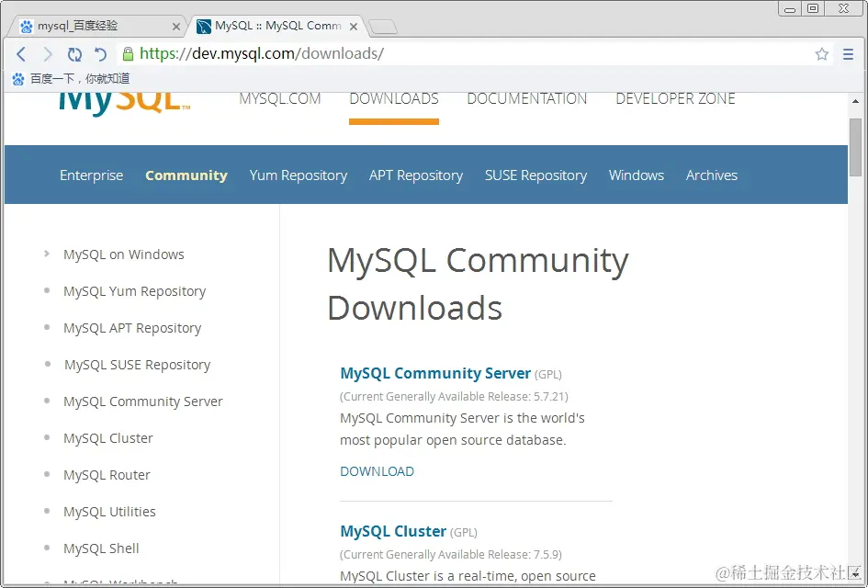Open the Archives tab
The width and height of the screenshot is (868, 588).
712,175
